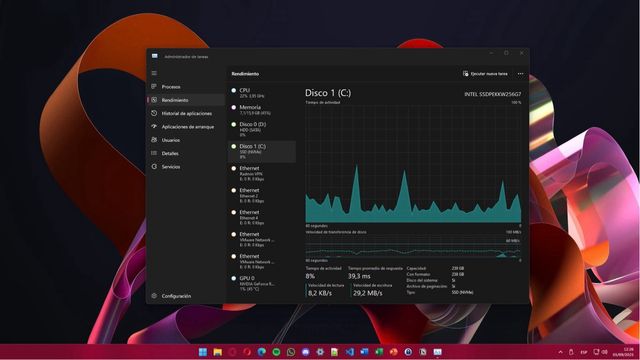Click the active Task Manager taskbar icon
The image size is (640, 360).
click(x=438, y=352)
